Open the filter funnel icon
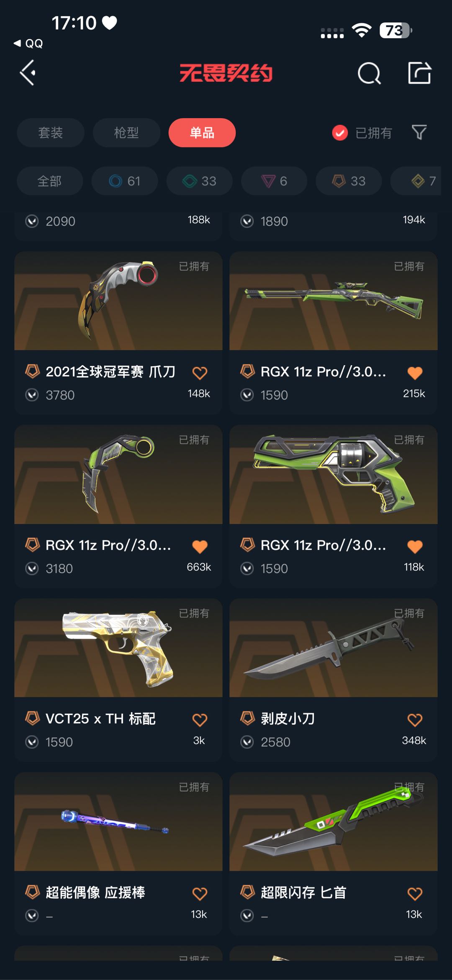Screen dimensions: 452x980 click(x=419, y=133)
